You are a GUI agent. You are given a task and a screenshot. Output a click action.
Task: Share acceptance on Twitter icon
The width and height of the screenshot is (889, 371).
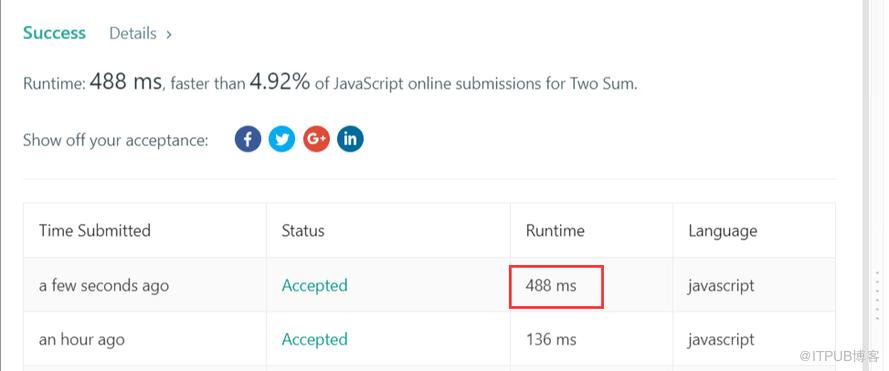click(282, 139)
